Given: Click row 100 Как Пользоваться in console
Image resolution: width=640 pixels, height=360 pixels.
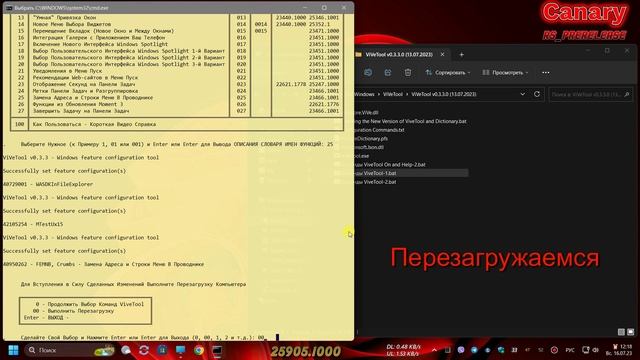Looking at the screenshot, I should pos(178,124).
